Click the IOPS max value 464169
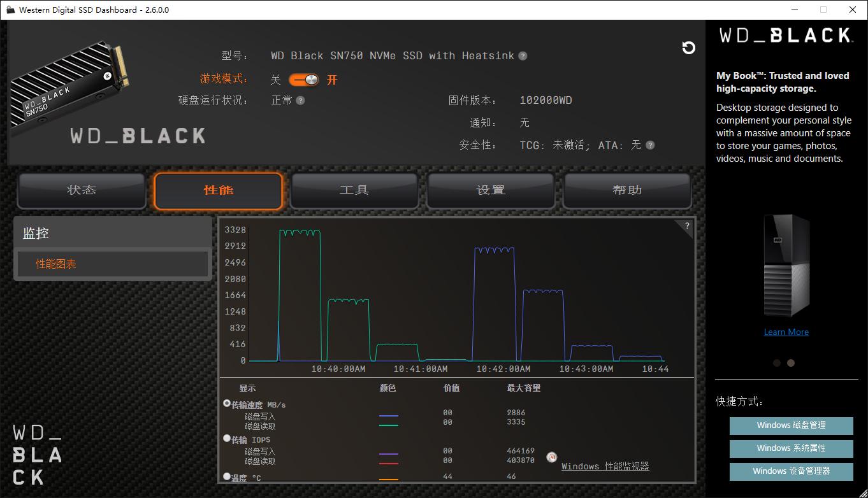This screenshot has width=868, height=498. [521, 451]
